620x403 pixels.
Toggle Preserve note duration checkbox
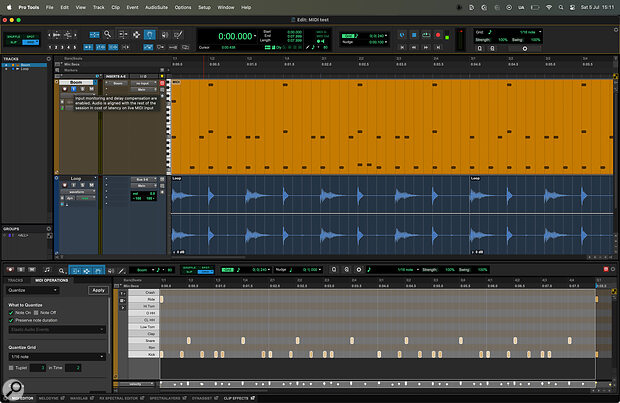point(11,320)
